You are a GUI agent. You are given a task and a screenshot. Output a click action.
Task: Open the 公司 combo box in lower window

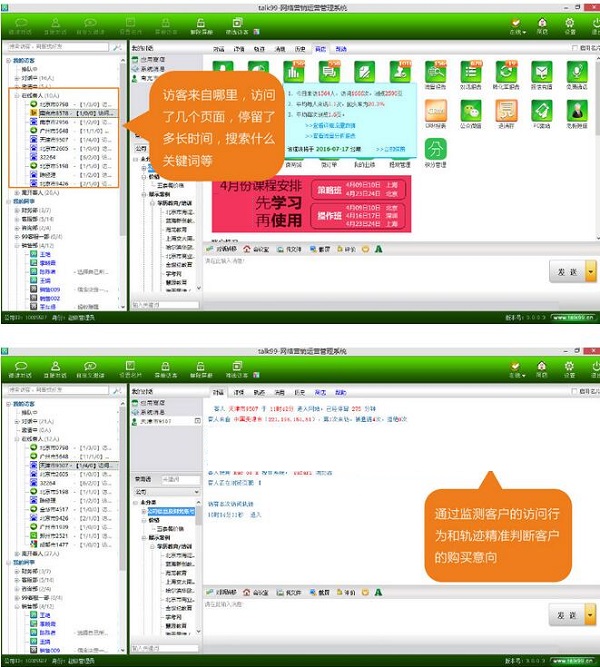(x=167, y=492)
